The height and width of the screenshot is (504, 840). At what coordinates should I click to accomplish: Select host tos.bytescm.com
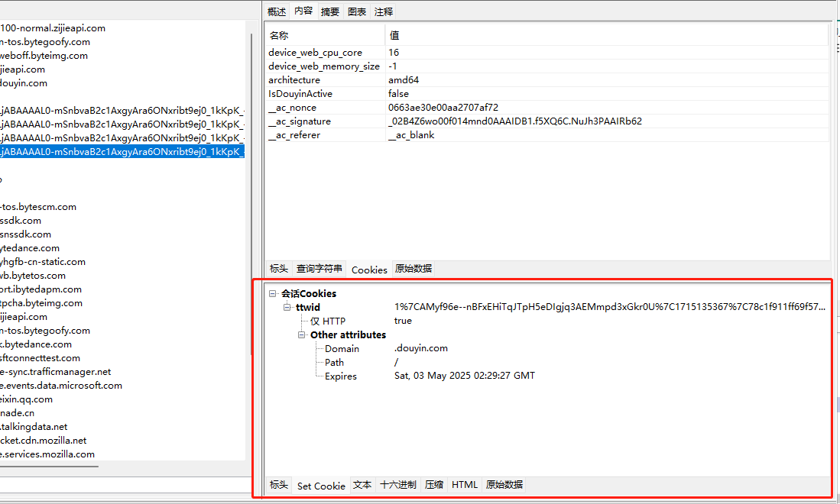pos(38,207)
